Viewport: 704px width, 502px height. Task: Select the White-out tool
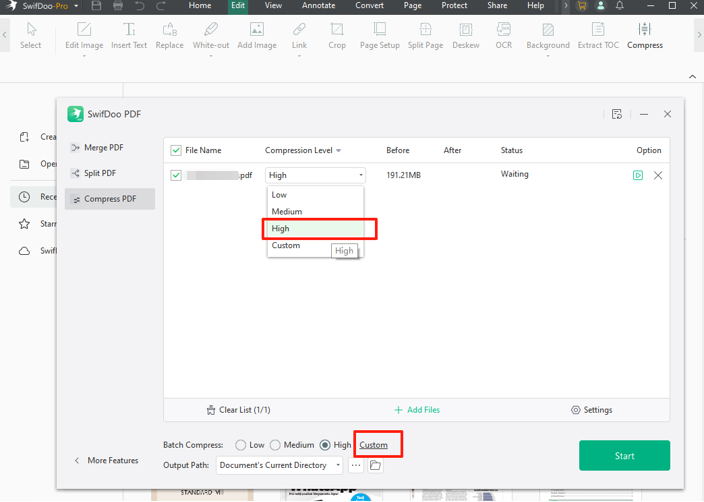(x=211, y=35)
